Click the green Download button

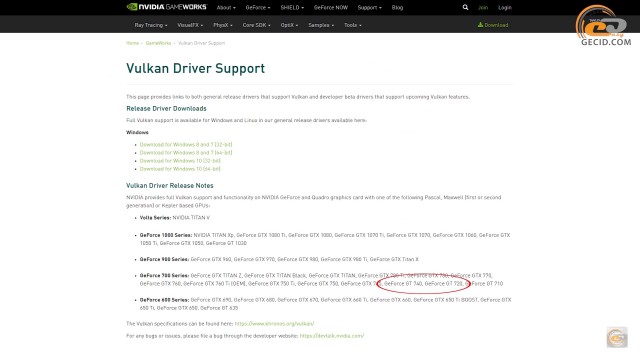[493, 25]
